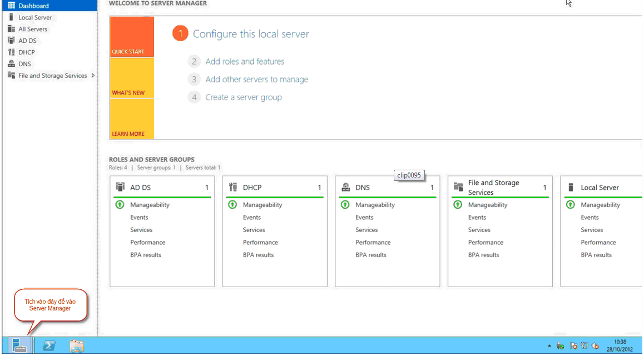
Task: Open Manageability in the DHCP tile
Action: pos(262,205)
